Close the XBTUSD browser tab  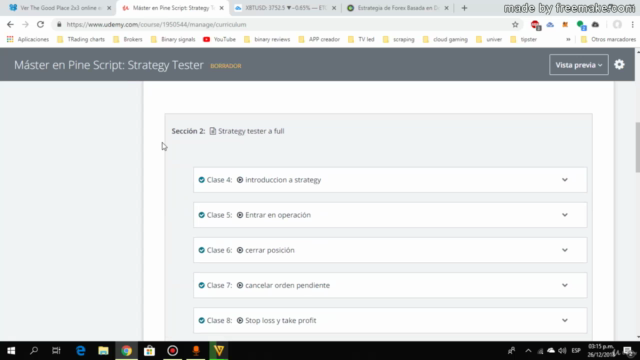point(333,8)
